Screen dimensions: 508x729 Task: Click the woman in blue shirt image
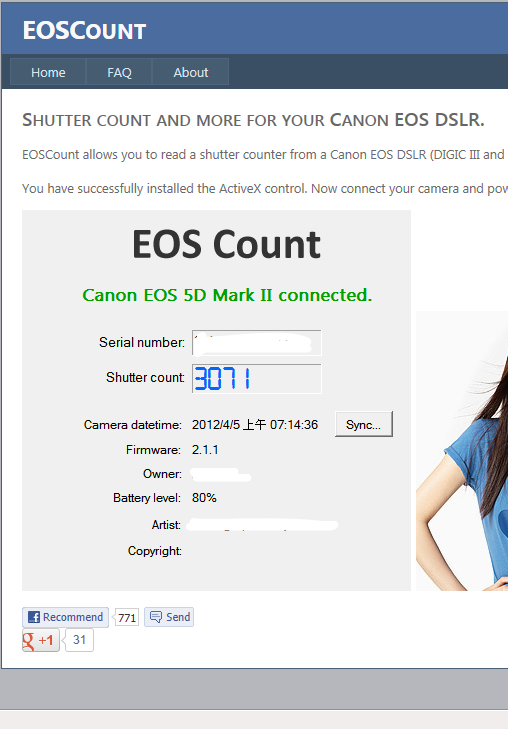tap(462, 451)
